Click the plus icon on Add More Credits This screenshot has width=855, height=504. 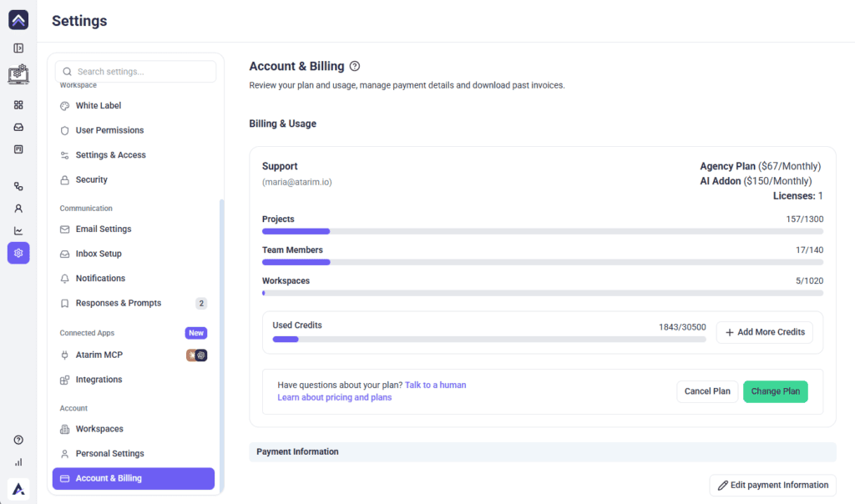point(729,332)
